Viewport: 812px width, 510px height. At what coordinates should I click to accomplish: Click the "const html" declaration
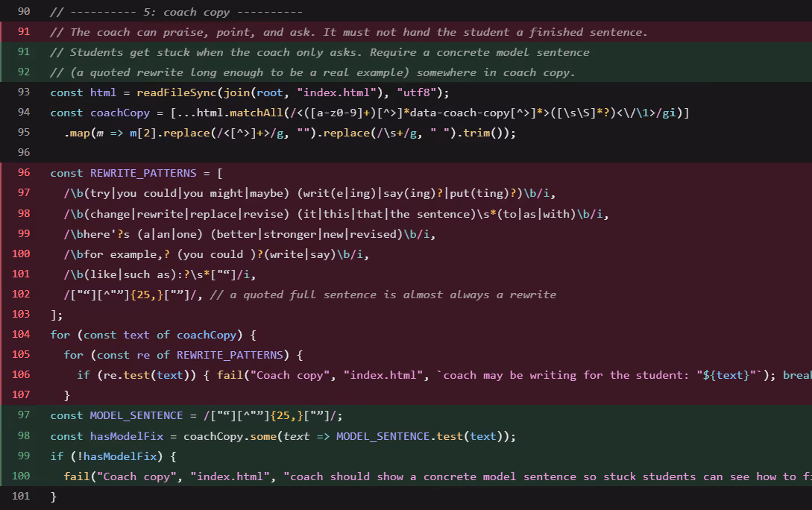click(84, 92)
